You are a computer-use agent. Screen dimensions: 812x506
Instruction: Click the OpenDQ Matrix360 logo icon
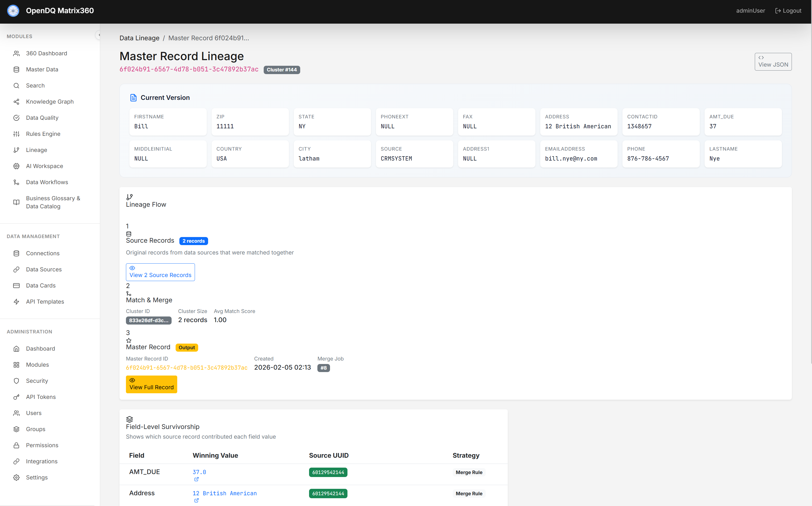13,11
